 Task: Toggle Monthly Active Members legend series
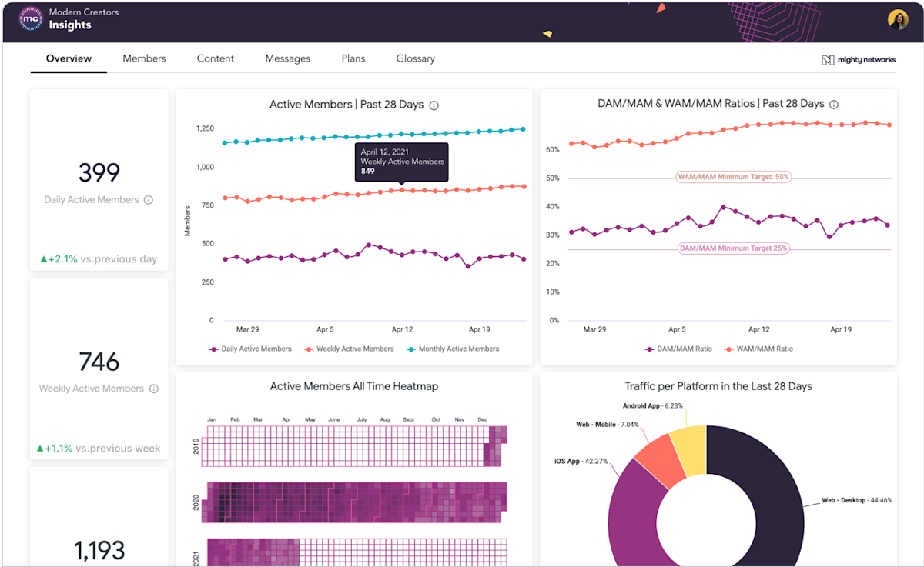coord(453,349)
